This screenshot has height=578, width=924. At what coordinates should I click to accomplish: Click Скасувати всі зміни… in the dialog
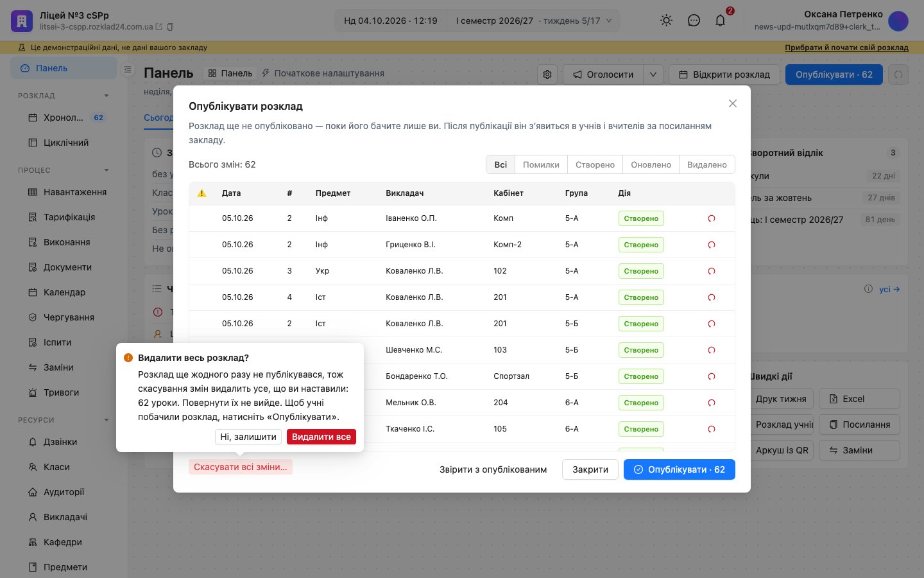click(241, 467)
